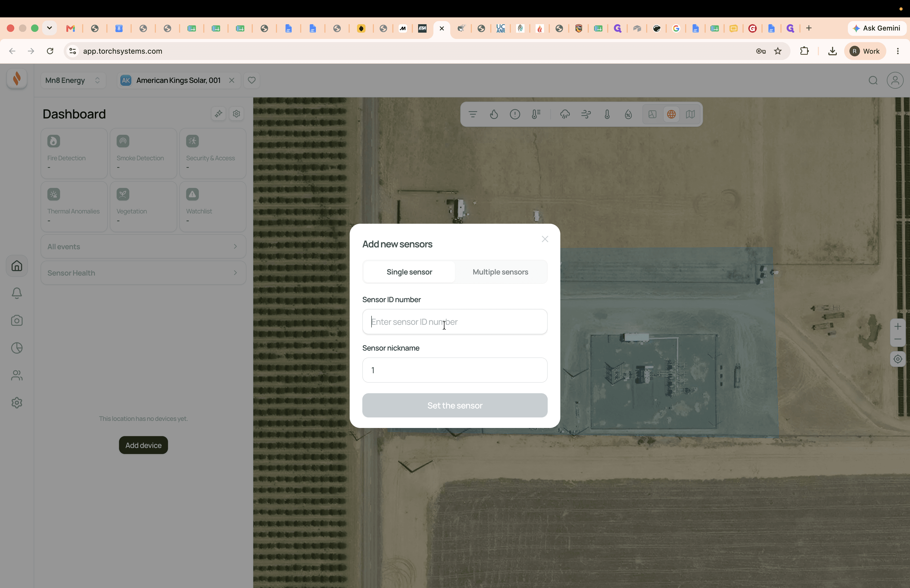
Task: Toggle the rain cloud weather layer
Action: point(565,114)
